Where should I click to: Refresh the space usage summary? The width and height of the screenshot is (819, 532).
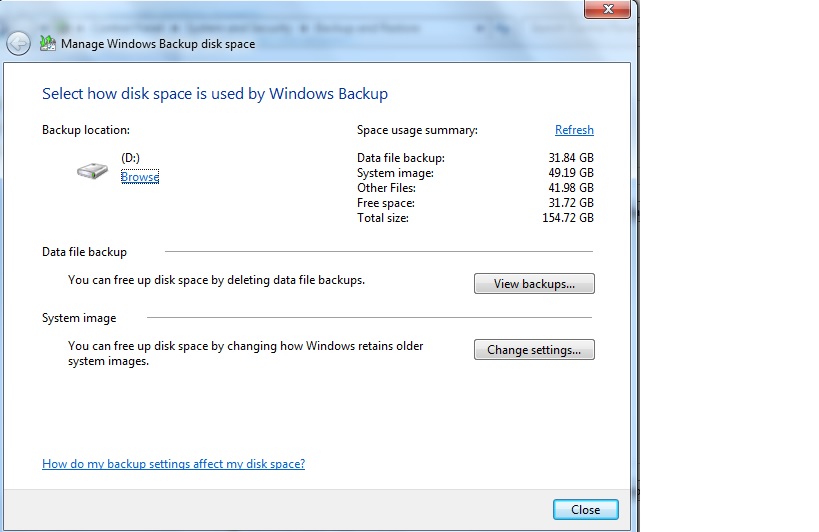(574, 130)
